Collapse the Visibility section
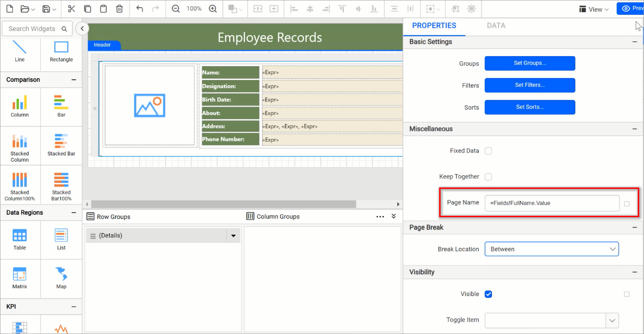 (635, 272)
